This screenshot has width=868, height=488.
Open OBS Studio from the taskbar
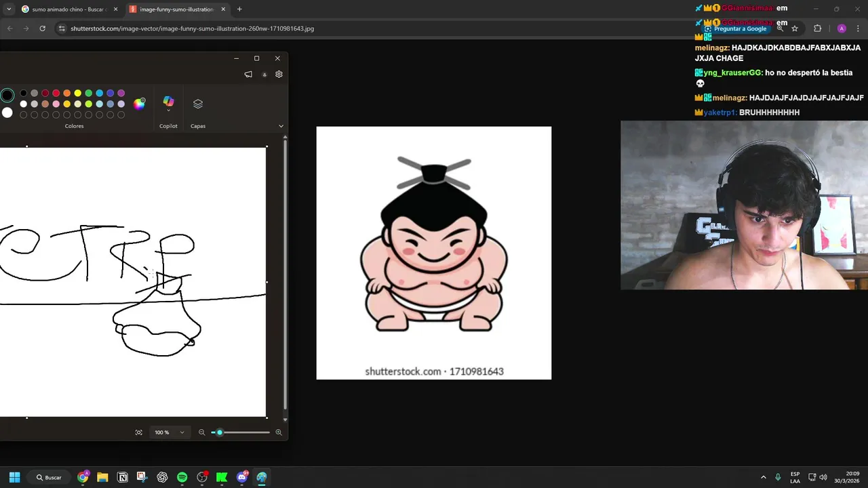(x=202, y=477)
